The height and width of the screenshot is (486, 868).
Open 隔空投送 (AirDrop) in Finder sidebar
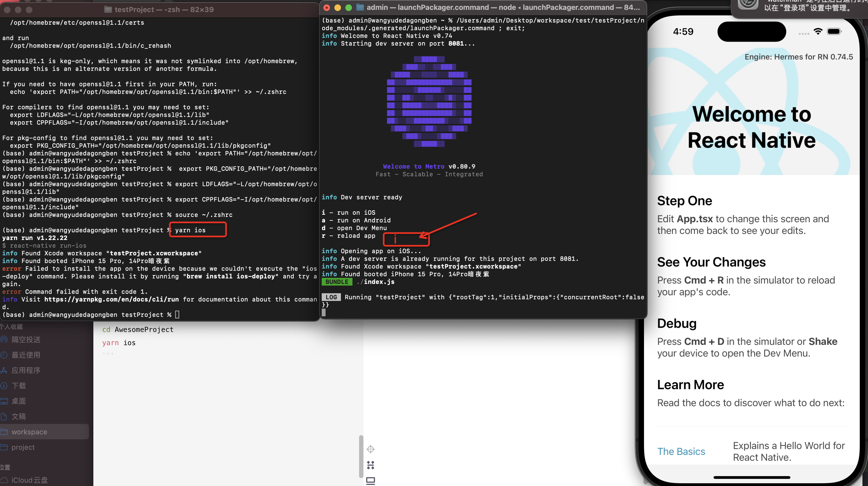pos(26,339)
